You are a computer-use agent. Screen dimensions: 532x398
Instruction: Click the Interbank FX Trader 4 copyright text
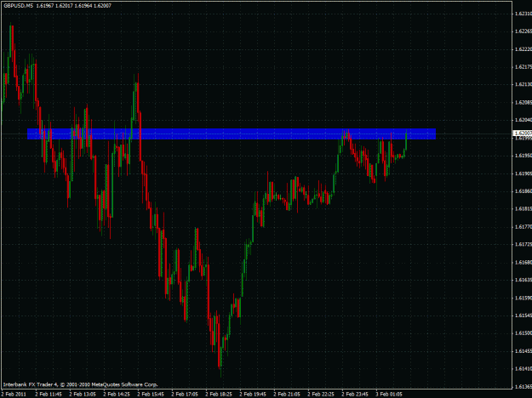click(x=80, y=384)
